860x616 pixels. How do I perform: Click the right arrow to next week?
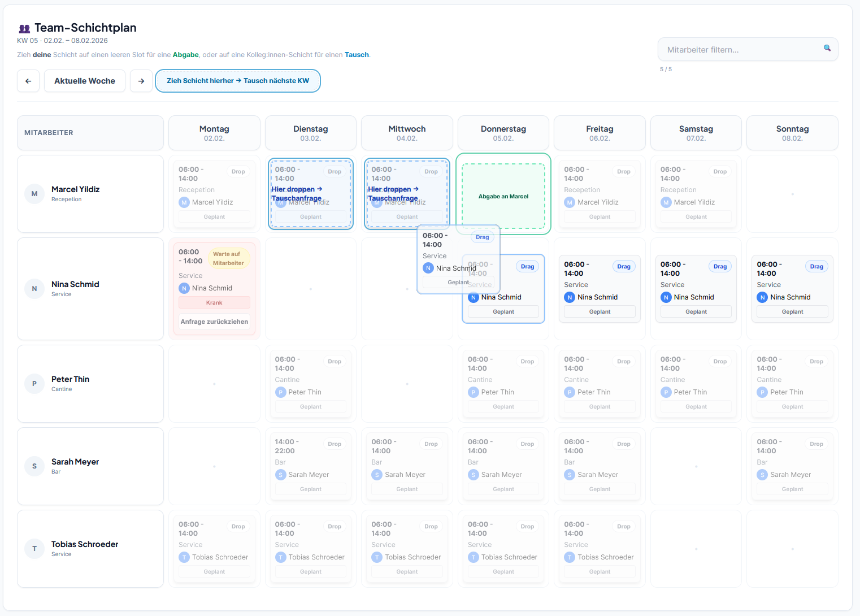141,81
